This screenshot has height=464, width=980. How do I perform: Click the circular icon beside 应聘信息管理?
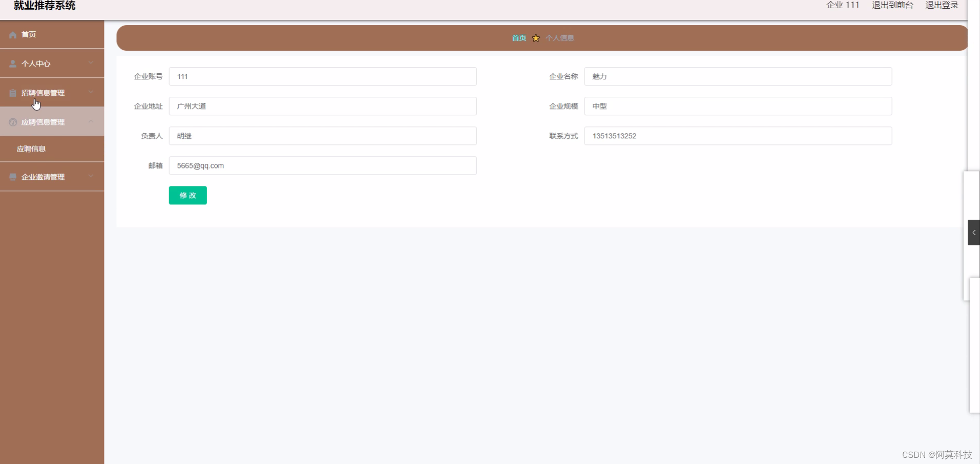[x=12, y=122]
